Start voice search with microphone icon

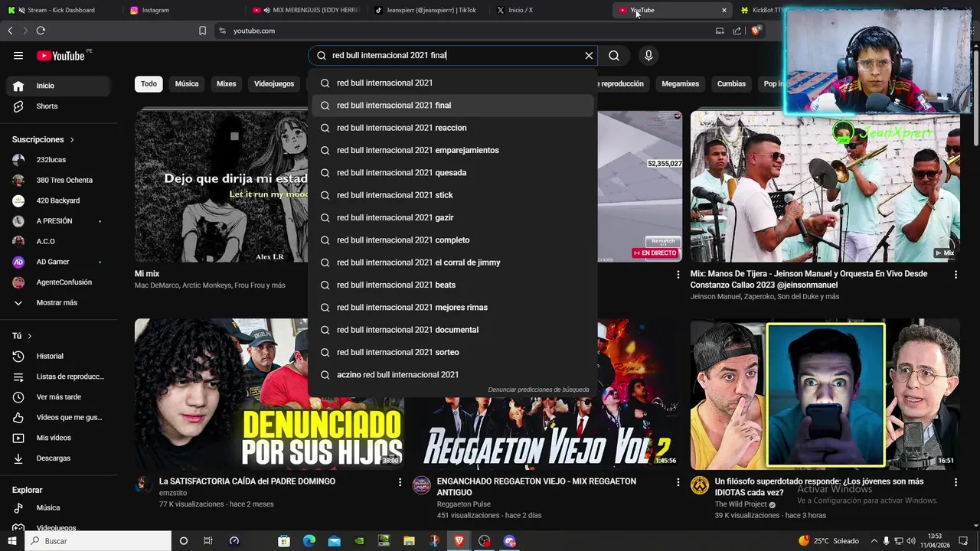[x=648, y=55]
